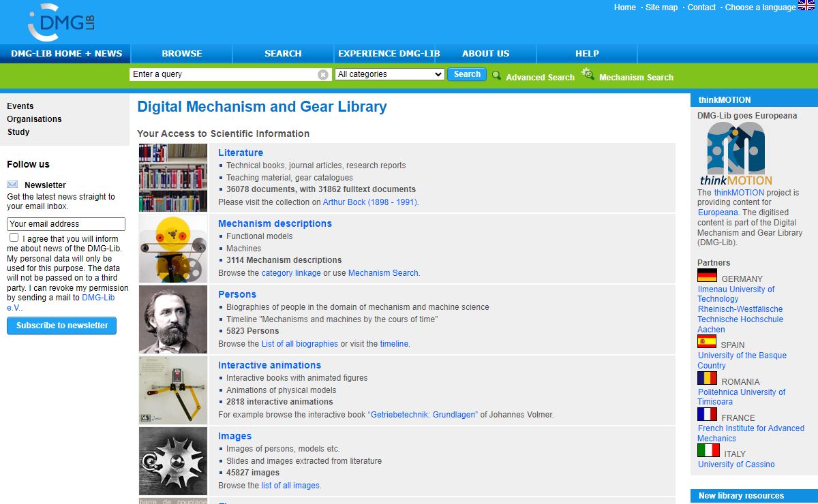Image resolution: width=818 pixels, height=504 pixels.
Task: Open Organisations in the left sidebar
Action: click(34, 119)
